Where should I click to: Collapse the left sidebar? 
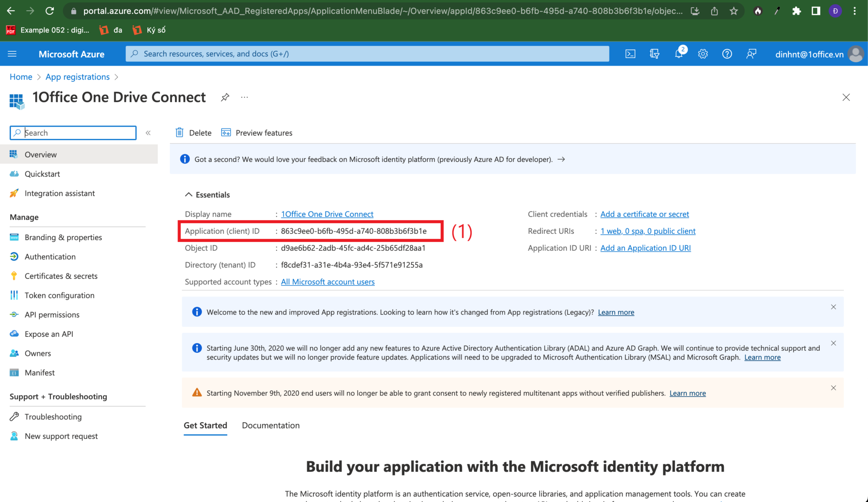click(x=148, y=133)
